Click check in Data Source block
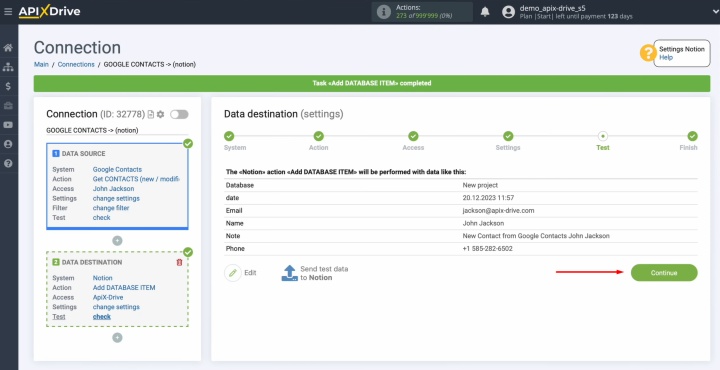The width and height of the screenshot is (720, 370). click(101, 218)
